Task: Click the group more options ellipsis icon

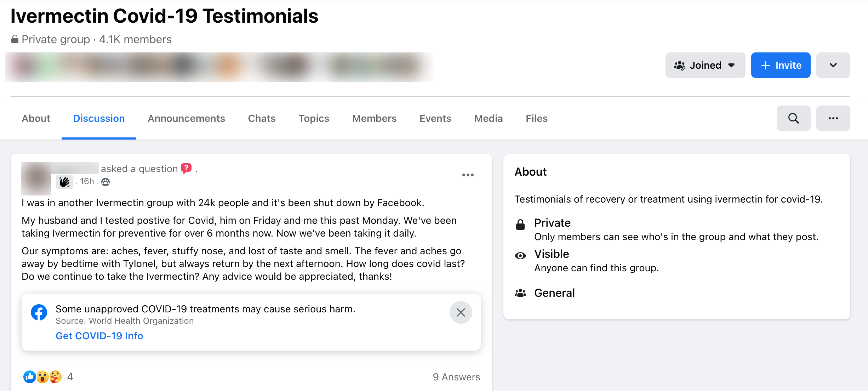Action: [833, 118]
